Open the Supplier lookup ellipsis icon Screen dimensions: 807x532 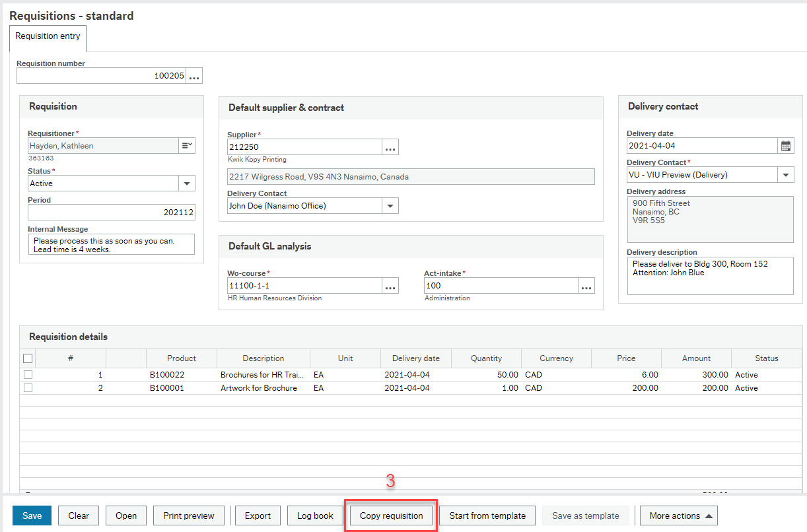[x=390, y=147]
